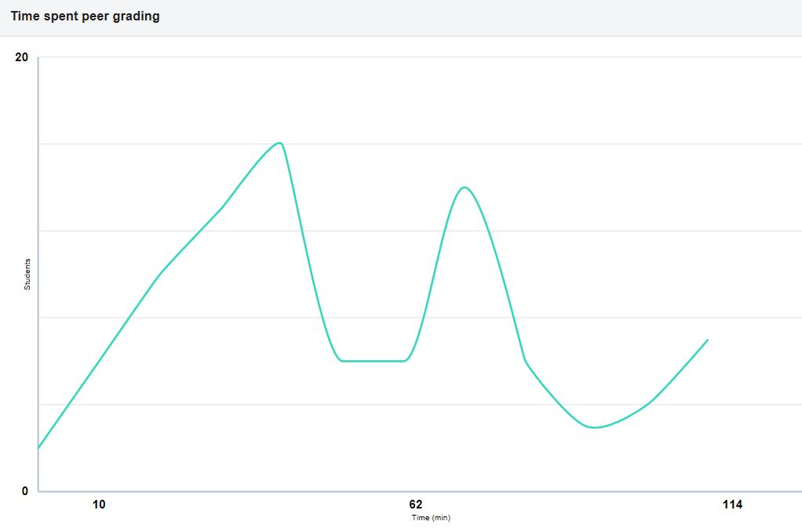Screen dimensions: 802x532
Task: Click the highest peak of the teal line
Action: coord(279,144)
